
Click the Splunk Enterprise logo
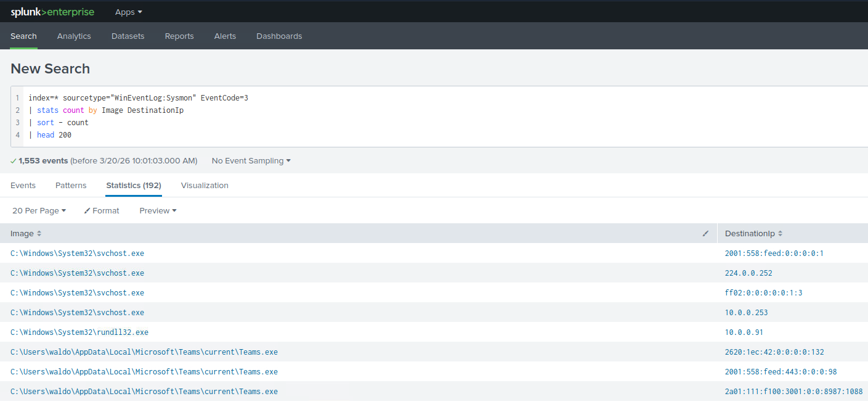(53, 12)
